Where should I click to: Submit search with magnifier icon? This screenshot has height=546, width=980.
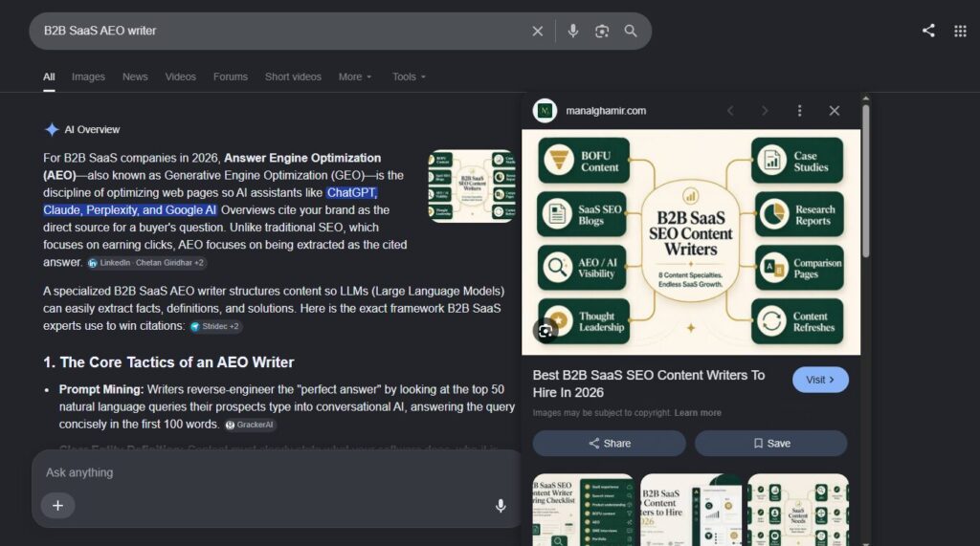[x=631, y=32]
